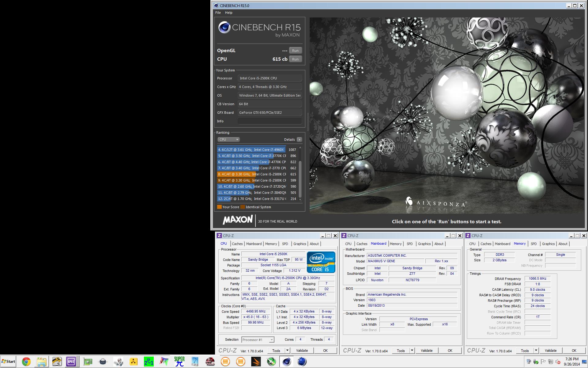Image resolution: width=588 pixels, height=368 pixels.
Task: Switch to CPU tab in CPU-Z Memory-tab window
Action: coord(472,244)
